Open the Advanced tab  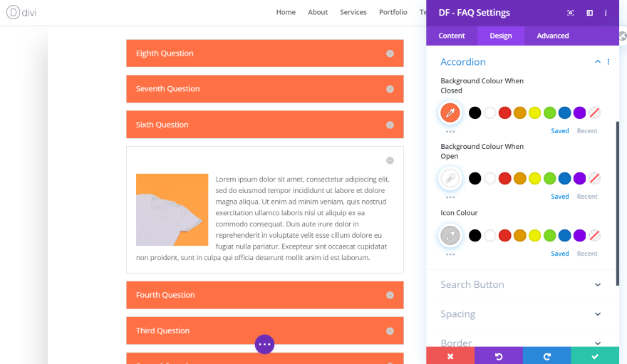click(x=553, y=36)
